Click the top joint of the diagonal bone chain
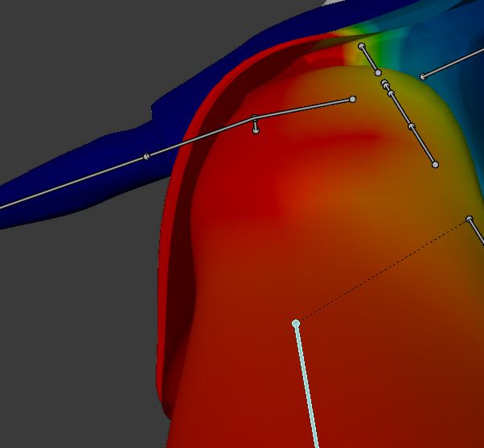This screenshot has height=448, width=484. [x=362, y=47]
